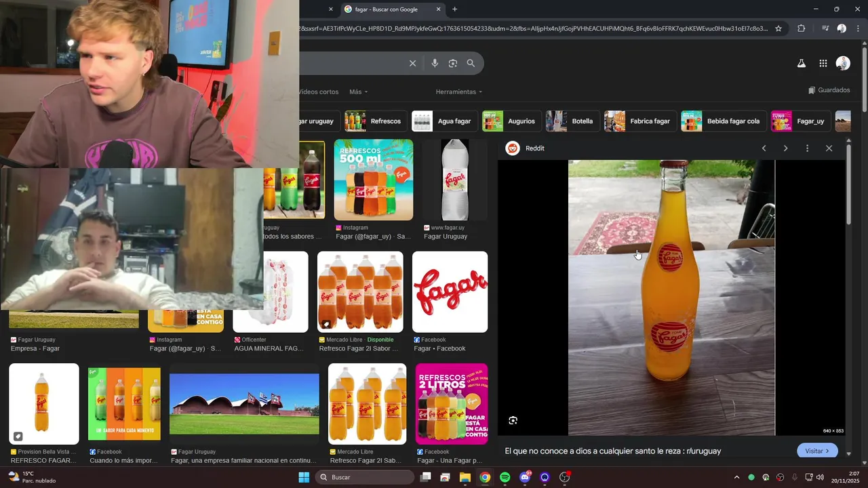Click the browser address bar URL

point(534,28)
